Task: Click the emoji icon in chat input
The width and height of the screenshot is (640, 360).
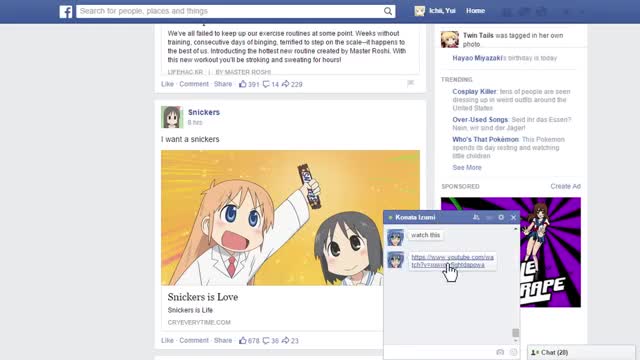Action: click(x=513, y=352)
